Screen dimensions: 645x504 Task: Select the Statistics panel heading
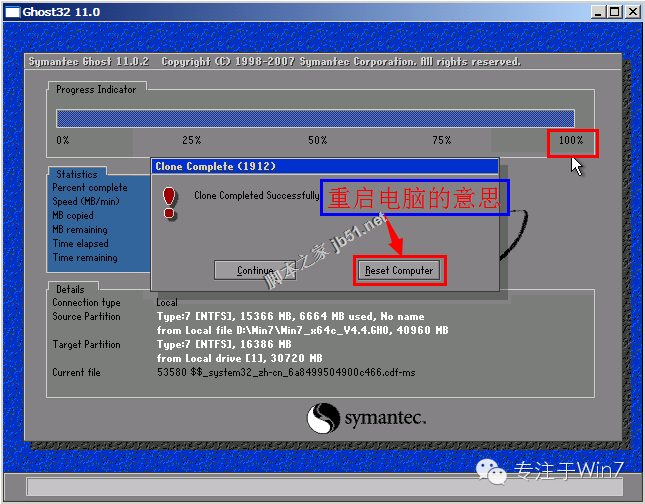coord(77,174)
